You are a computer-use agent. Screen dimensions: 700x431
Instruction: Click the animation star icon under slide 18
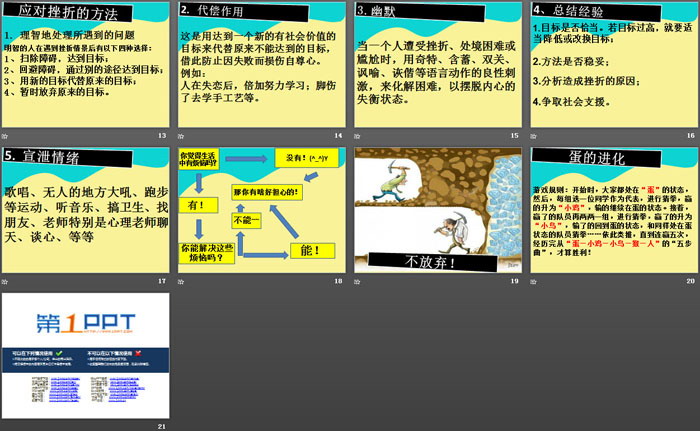point(181,282)
